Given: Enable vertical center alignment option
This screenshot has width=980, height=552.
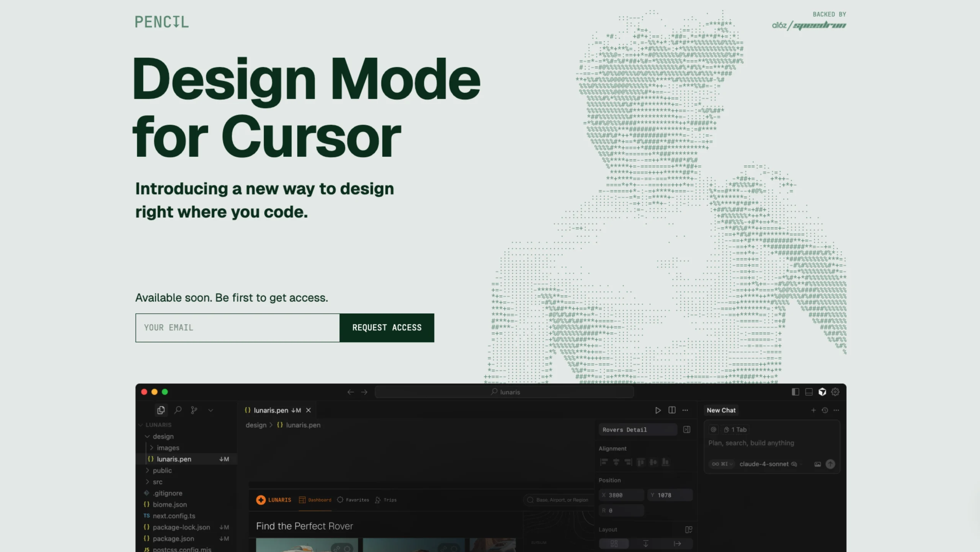Looking at the screenshot, I should click(x=653, y=462).
